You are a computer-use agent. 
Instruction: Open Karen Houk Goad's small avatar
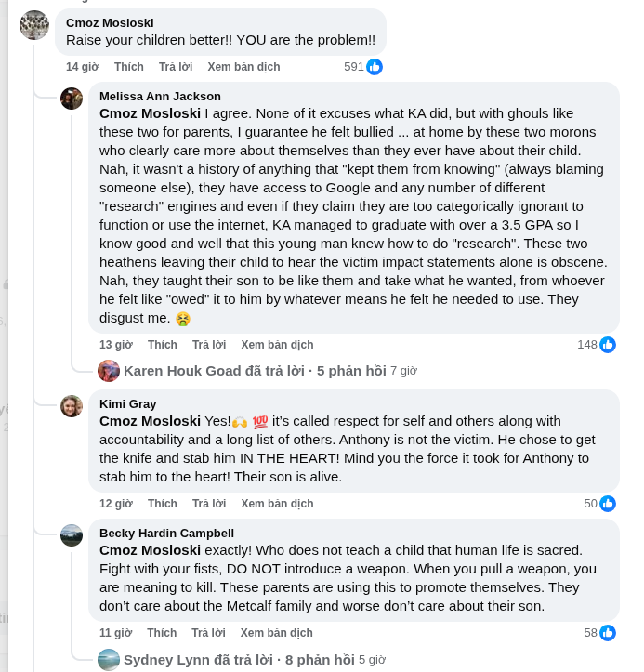click(x=109, y=371)
